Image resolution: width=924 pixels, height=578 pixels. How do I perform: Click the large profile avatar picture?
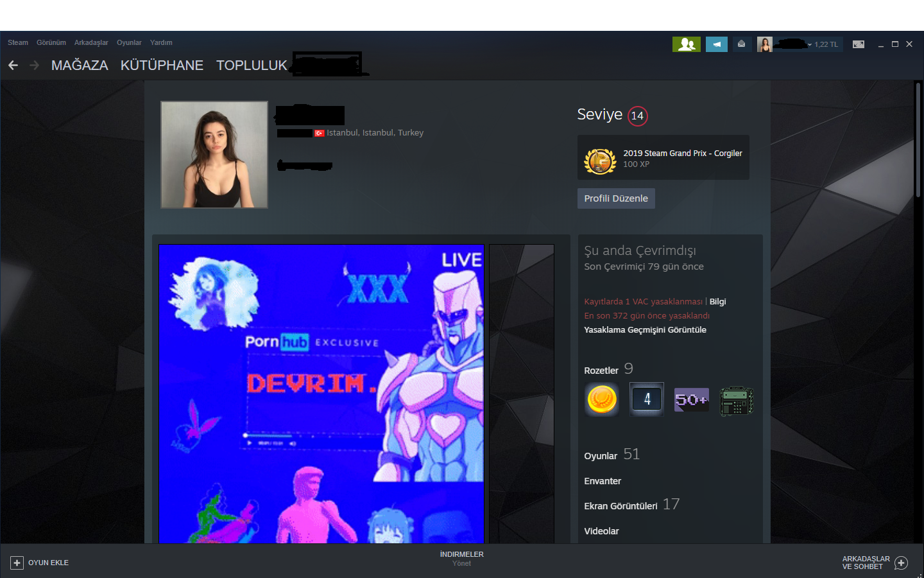click(214, 155)
